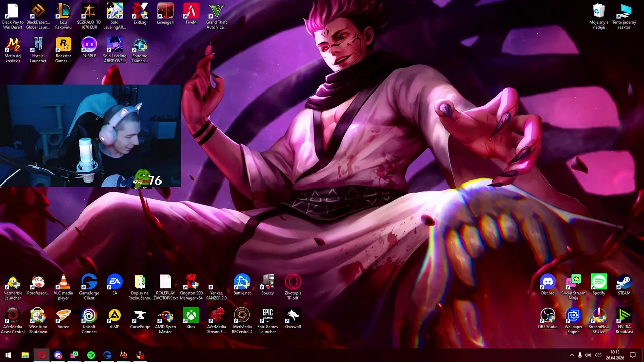Launch Ubisoft Connect shortcut
The image size is (644, 362).
(89, 321)
